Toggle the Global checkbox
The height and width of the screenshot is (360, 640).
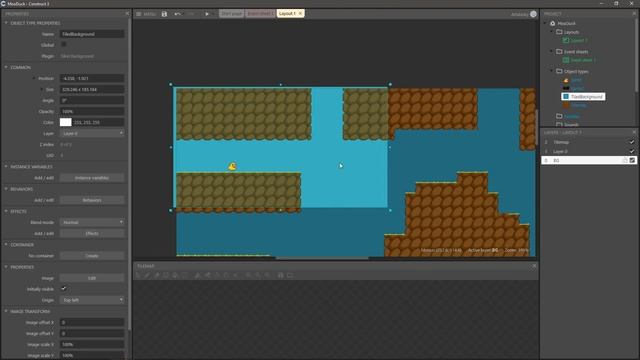64,44
